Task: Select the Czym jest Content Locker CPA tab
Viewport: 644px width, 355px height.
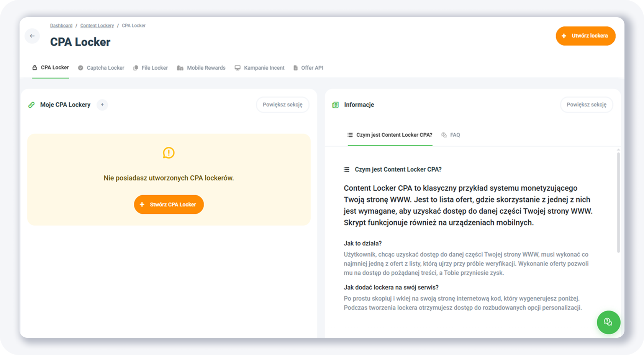Action: (390, 135)
